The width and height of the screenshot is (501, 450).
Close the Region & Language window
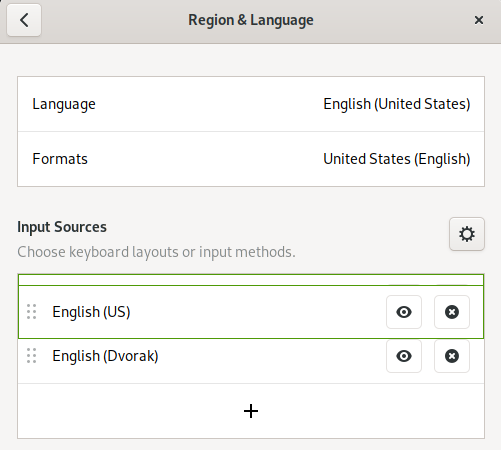click(x=479, y=20)
